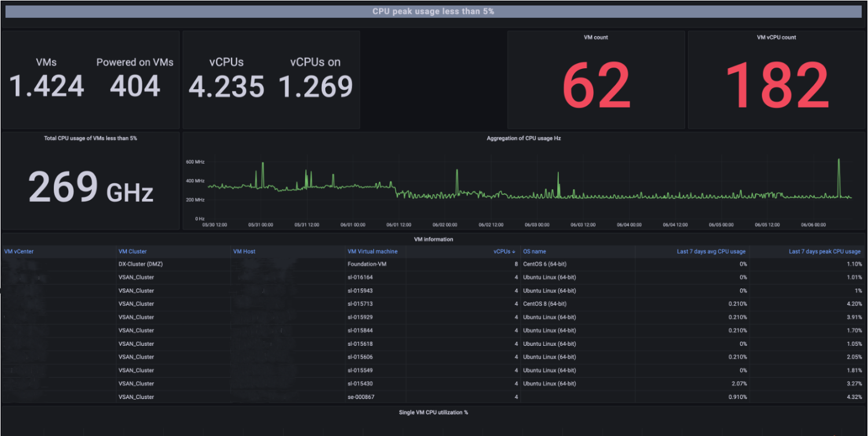Image resolution: width=868 pixels, height=436 pixels.
Task: Sort table by the VM Cluster column
Action: [133, 252]
